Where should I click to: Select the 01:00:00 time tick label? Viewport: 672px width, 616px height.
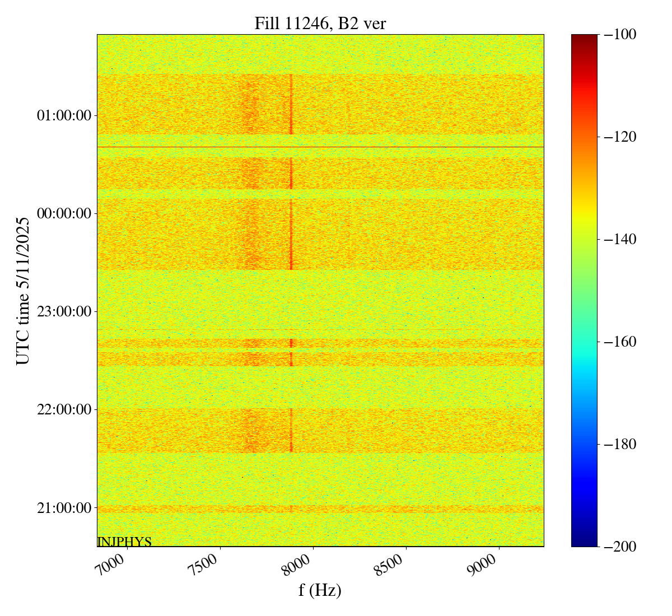click(64, 116)
